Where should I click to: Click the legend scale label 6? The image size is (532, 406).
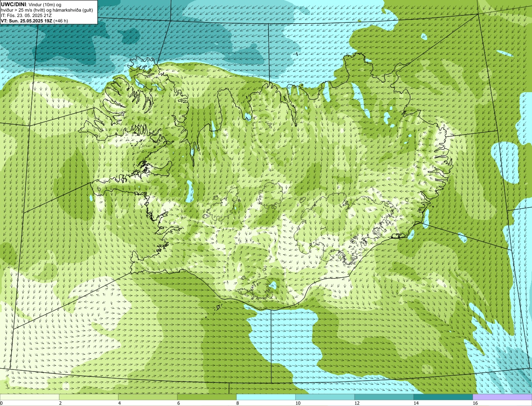(178, 403)
